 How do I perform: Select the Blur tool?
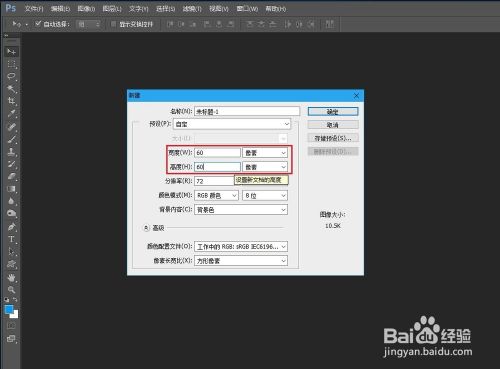[11, 201]
